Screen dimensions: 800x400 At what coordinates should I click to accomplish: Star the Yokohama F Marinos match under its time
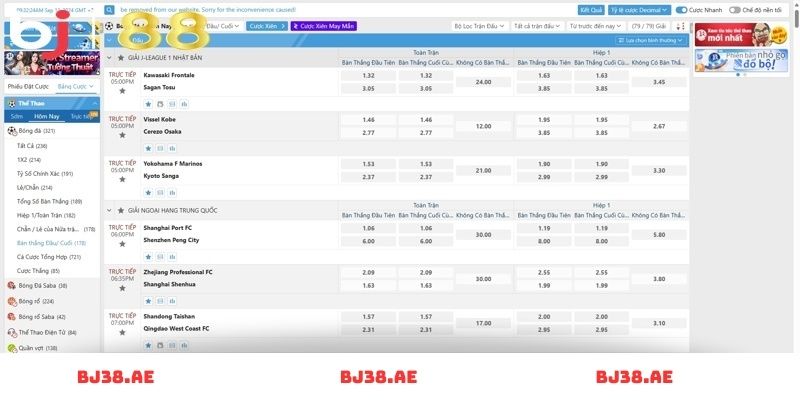(122, 180)
